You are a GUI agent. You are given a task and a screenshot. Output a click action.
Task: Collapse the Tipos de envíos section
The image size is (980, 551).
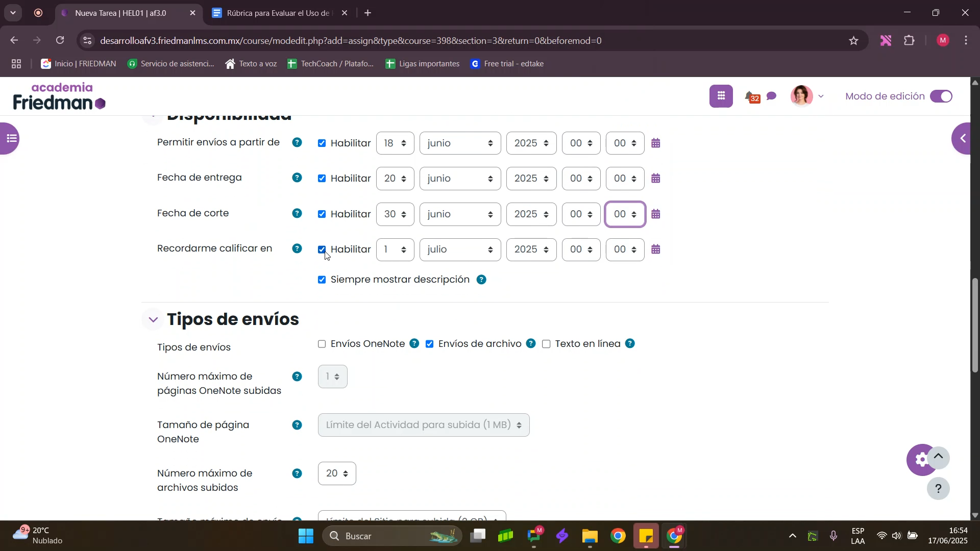pyautogui.click(x=153, y=320)
